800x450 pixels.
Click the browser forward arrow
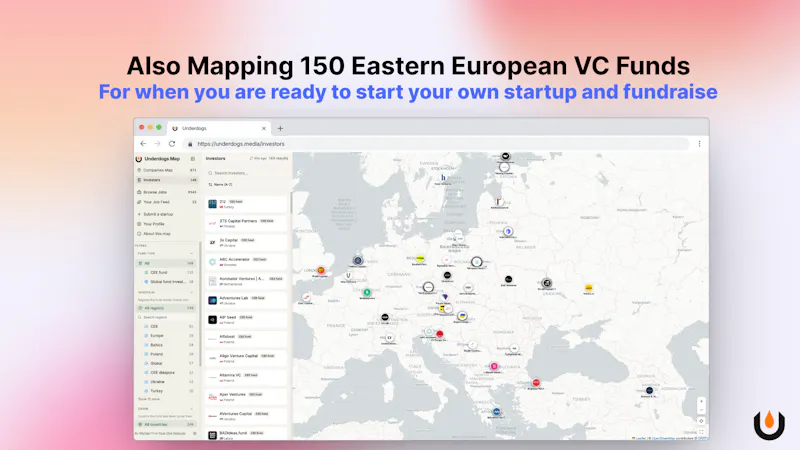[x=157, y=144]
